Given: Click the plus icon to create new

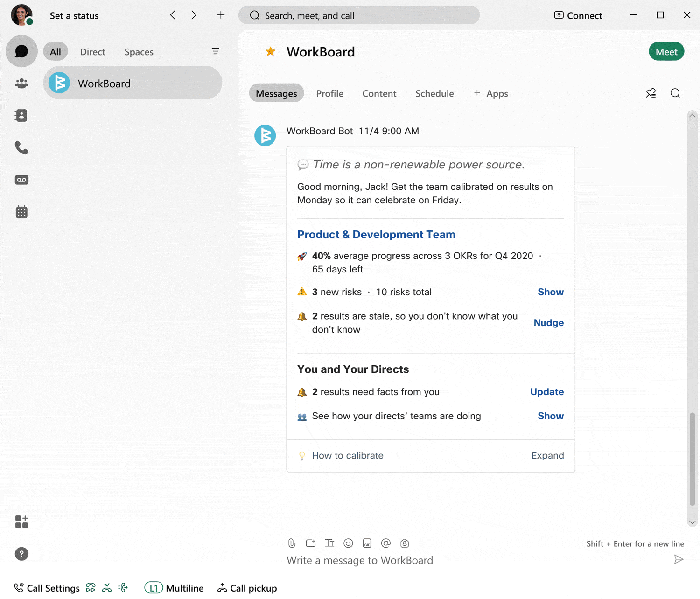Looking at the screenshot, I should point(221,15).
